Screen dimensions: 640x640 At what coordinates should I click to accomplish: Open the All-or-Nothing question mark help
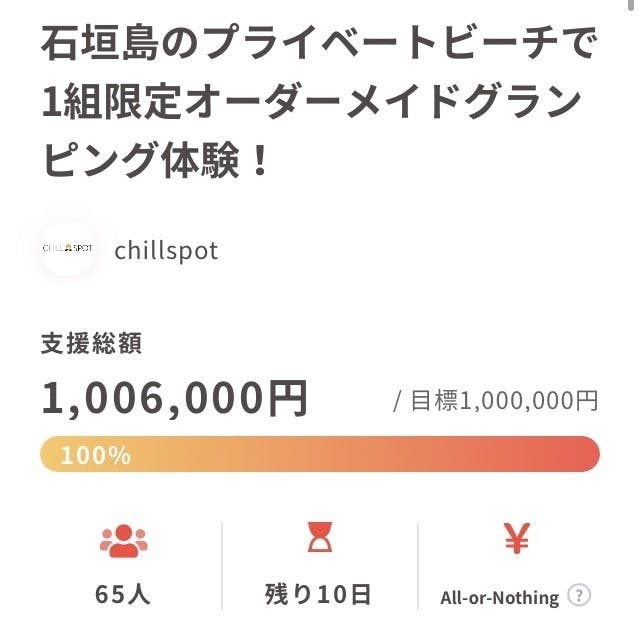578,596
